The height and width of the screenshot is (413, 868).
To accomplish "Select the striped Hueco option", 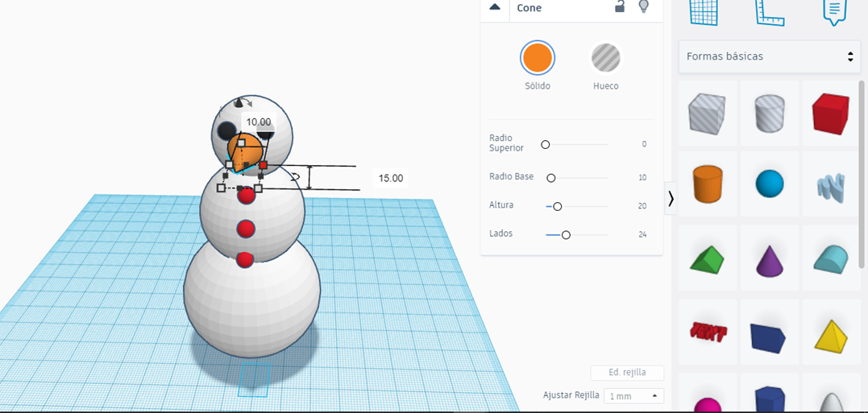I will pos(605,57).
